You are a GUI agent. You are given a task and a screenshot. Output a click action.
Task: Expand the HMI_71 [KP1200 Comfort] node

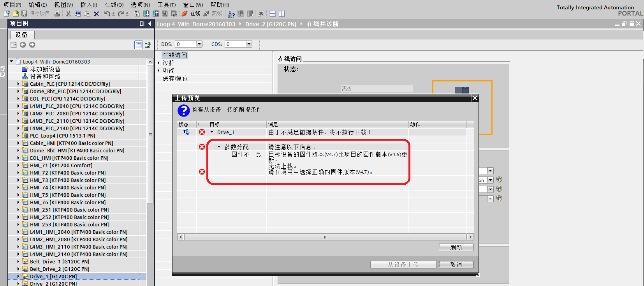click(18, 165)
